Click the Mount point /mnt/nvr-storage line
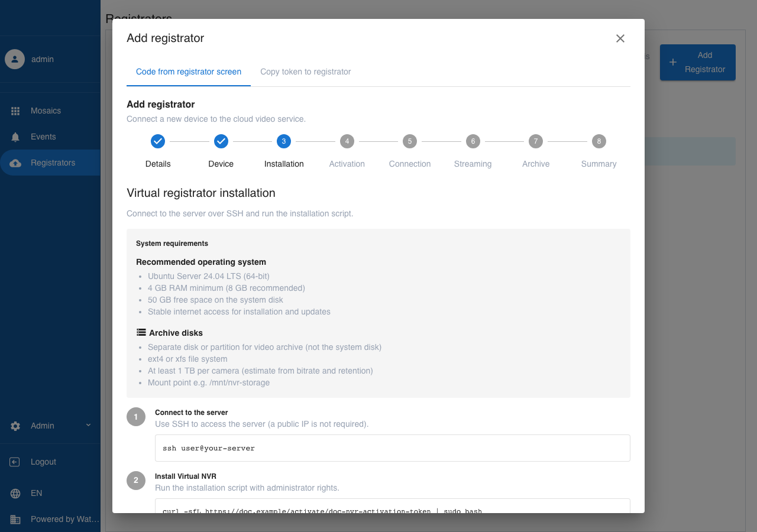Viewport: 757px width, 532px height. (209, 382)
